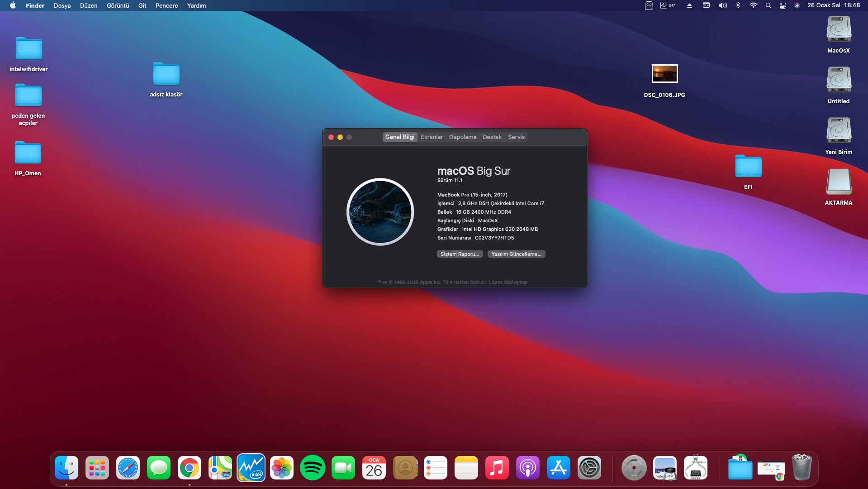
Task: Switch to the Ekranlar tab
Action: click(432, 137)
